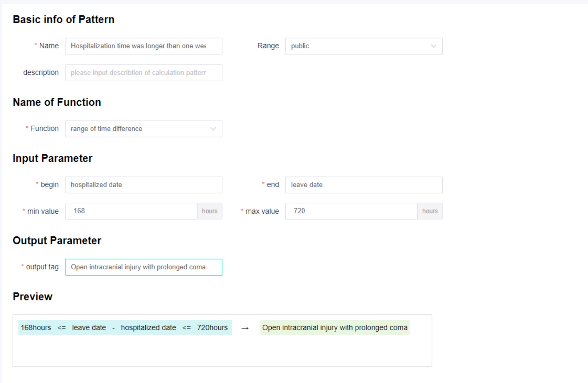Click the Name input field
This screenshot has height=383, width=588.
(x=144, y=46)
